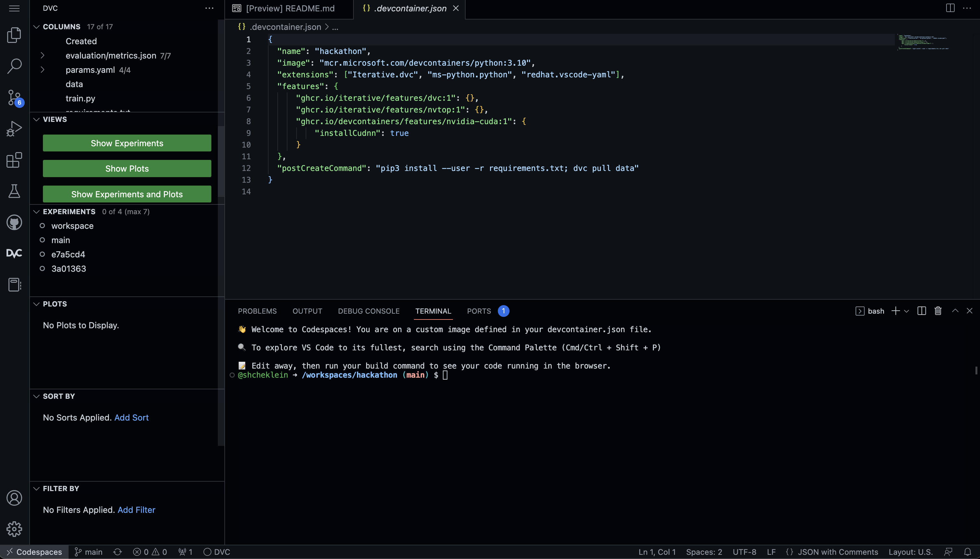Select the DVC icon in the activity bar
Viewport: 980px width, 559px height.
coord(14,253)
